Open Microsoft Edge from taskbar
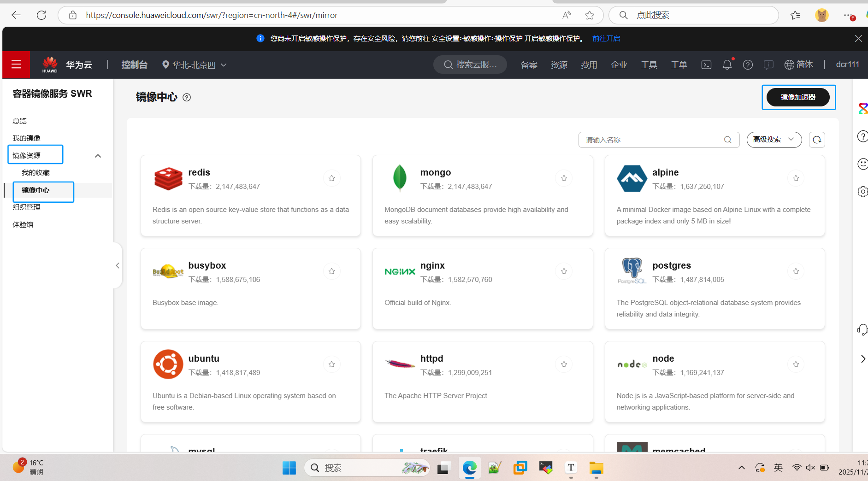This screenshot has height=481, width=868. tap(469, 468)
